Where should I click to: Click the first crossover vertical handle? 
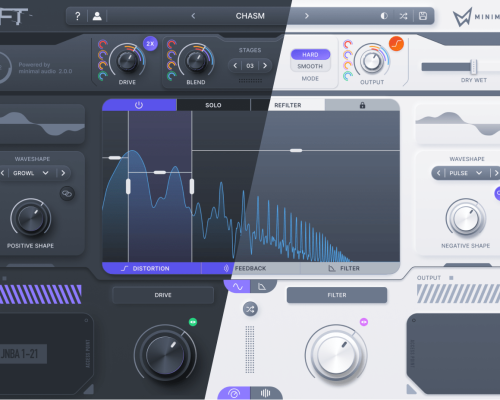pyautogui.click(x=128, y=186)
